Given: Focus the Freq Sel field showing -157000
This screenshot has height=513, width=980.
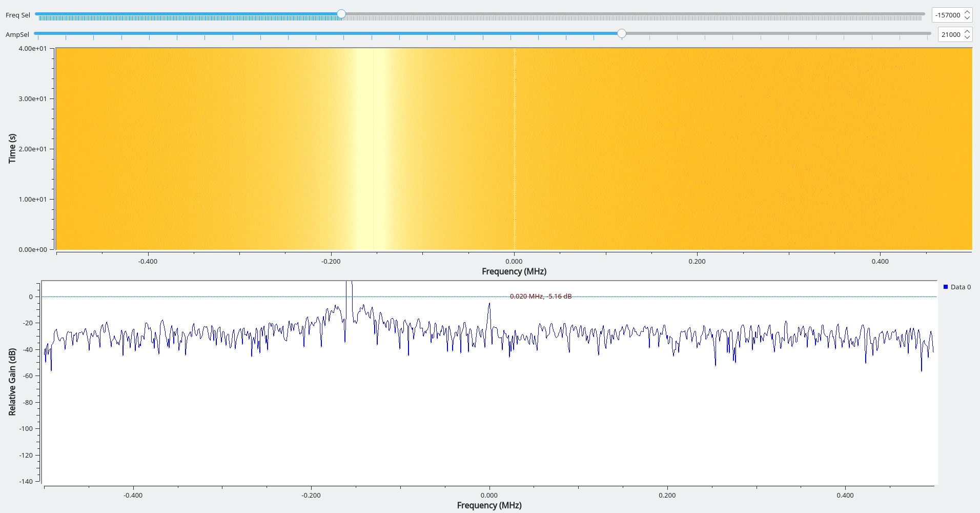Looking at the screenshot, I should click(947, 15).
